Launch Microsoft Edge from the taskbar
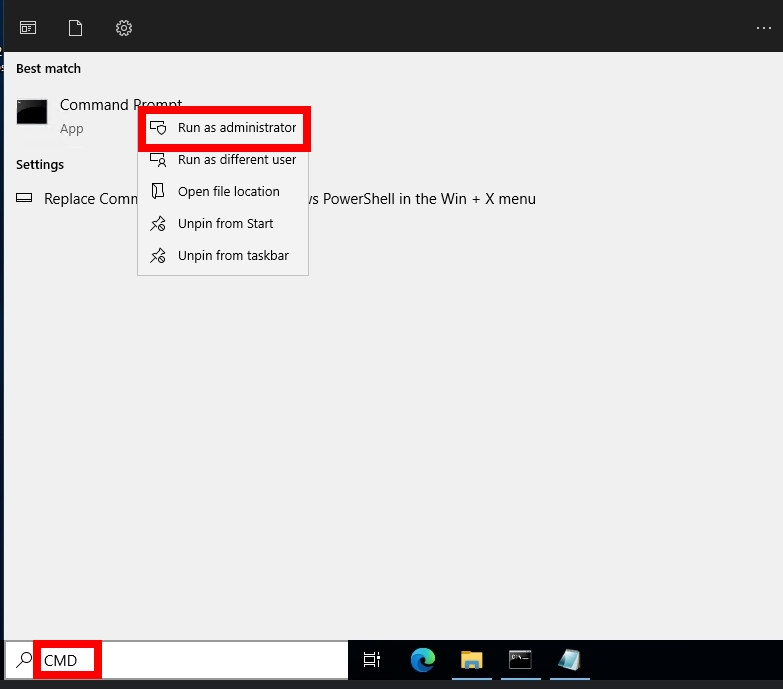The height and width of the screenshot is (689, 783). pyautogui.click(x=422, y=660)
